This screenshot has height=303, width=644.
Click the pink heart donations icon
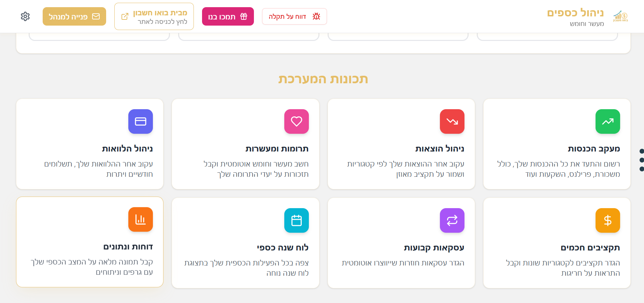(x=296, y=121)
